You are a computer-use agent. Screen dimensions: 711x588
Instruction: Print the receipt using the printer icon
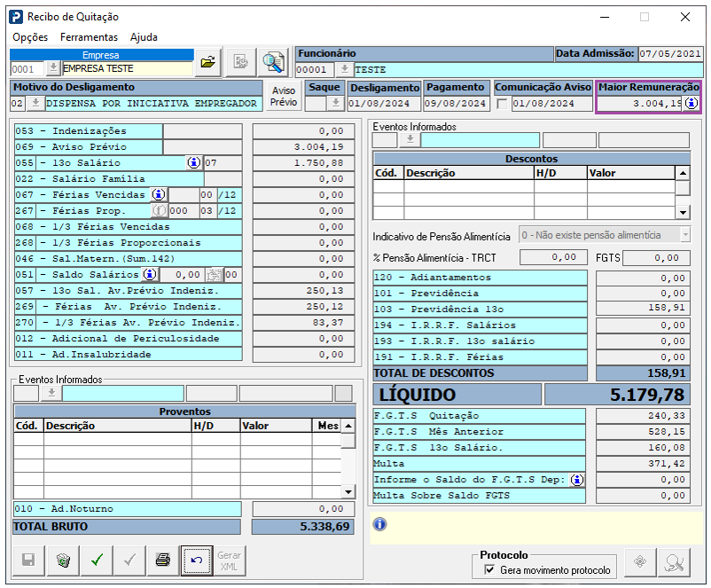coord(162,561)
